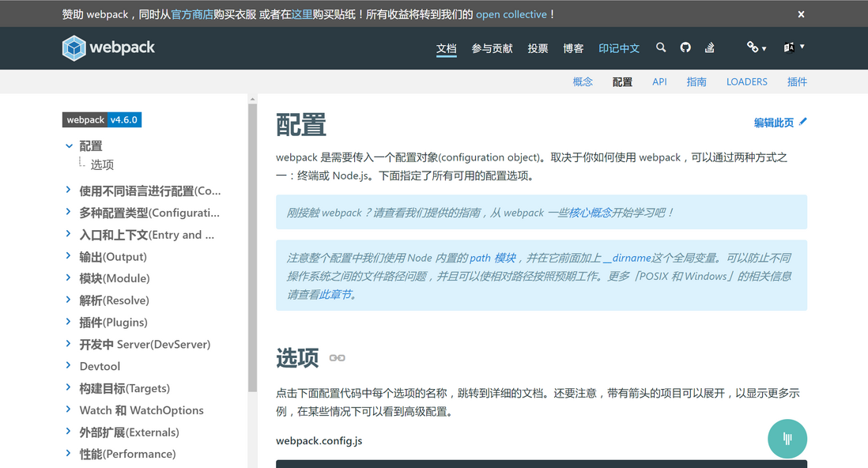
Task: Open the search tool in the header
Action: click(x=661, y=47)
